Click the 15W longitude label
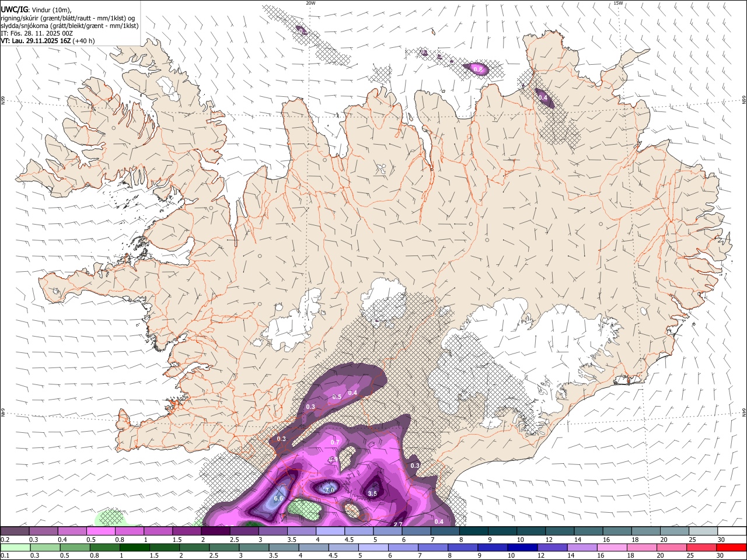 click(618, 3)
